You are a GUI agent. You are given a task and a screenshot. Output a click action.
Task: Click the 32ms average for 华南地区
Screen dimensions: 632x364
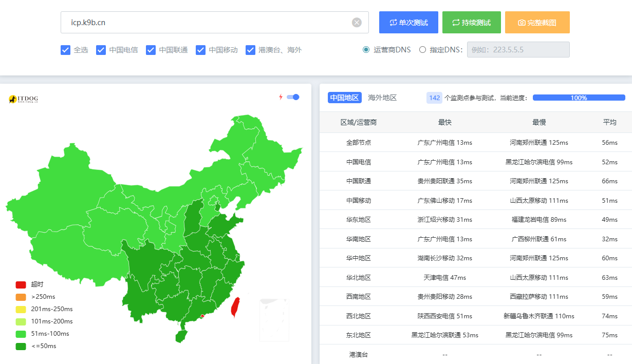[x=609, y=239]
